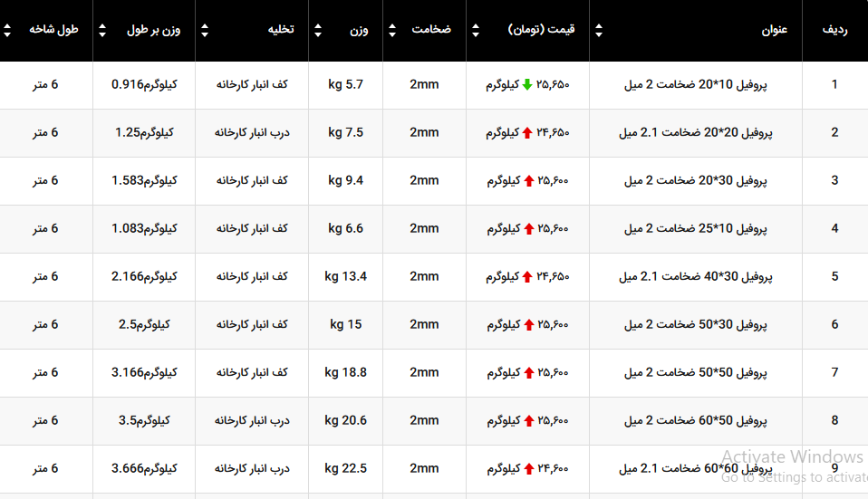This screenshot has width=868, height=499.
Task: Click the 3.5 کیلوگرم weight-per-length cell
Action: (144, 421)
